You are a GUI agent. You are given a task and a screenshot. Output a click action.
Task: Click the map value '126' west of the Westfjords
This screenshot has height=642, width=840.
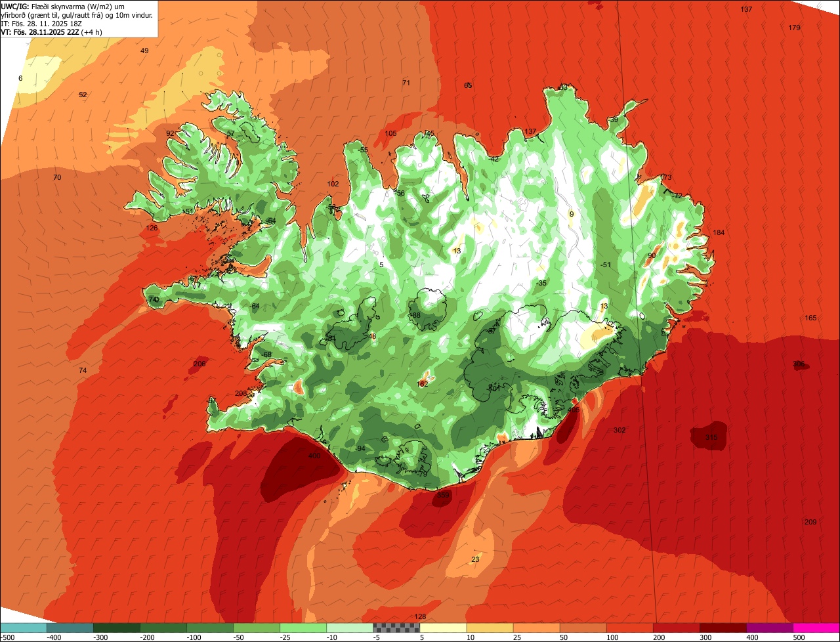pyautogui.click(x=152, y=228)
